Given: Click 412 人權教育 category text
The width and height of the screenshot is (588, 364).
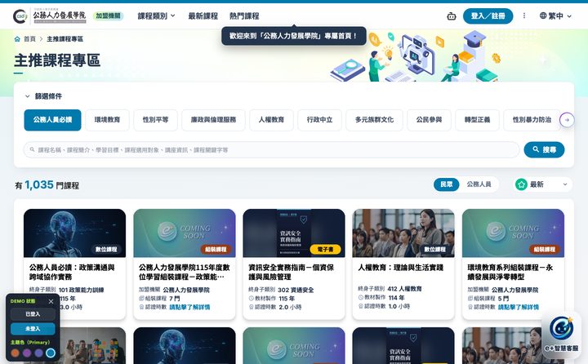Looking at the screenshot, I should coord(404,289).
